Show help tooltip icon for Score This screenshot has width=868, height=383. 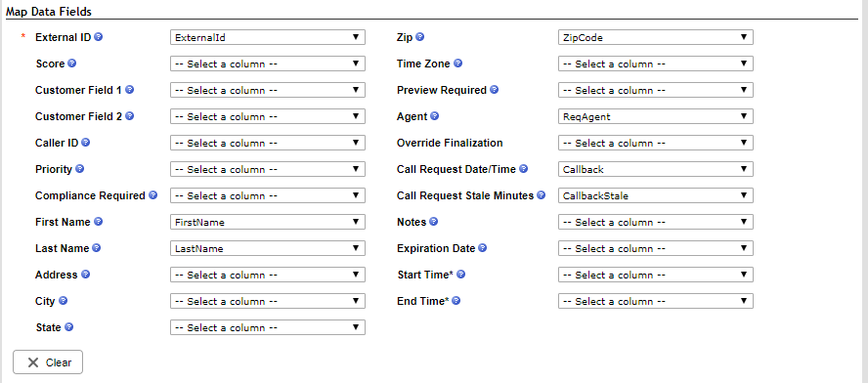(x=71, y=64)
